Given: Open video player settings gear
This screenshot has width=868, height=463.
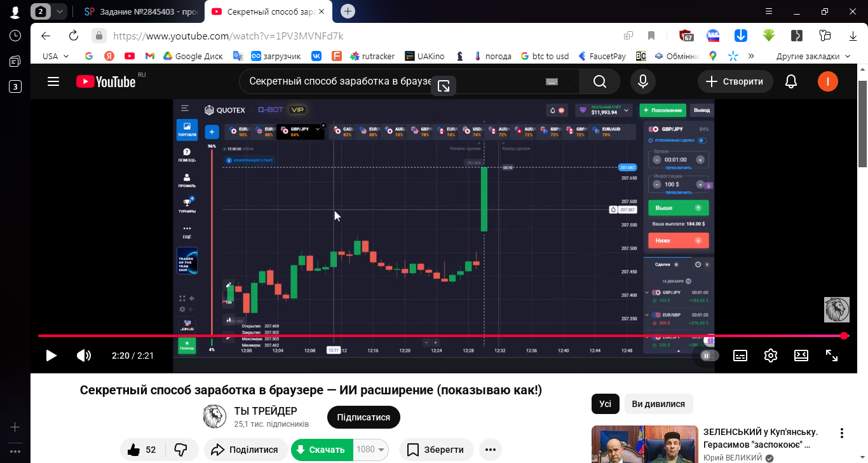Looking at the screenshot, I should click(771, 356).
